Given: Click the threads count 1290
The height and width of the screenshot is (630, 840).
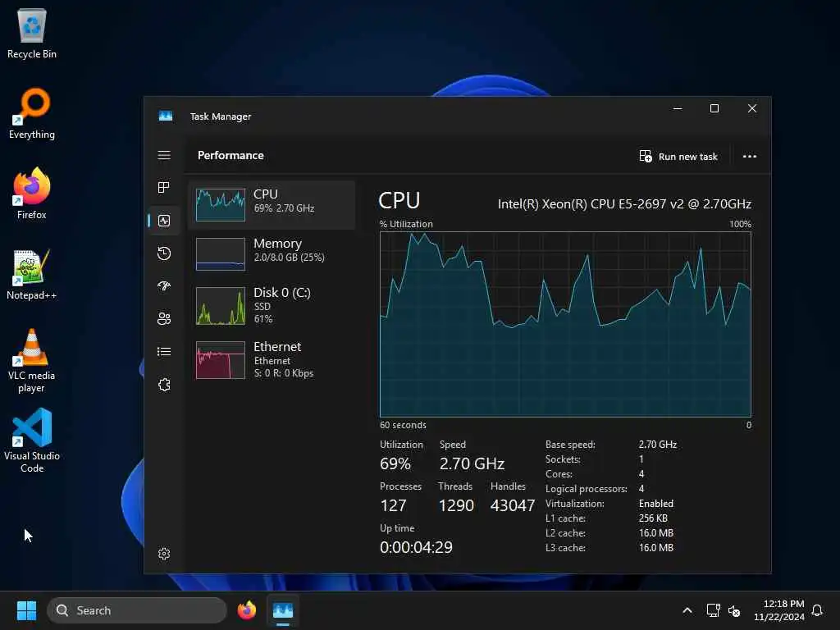Looking at the screenshot, I should tap(456, 505).
